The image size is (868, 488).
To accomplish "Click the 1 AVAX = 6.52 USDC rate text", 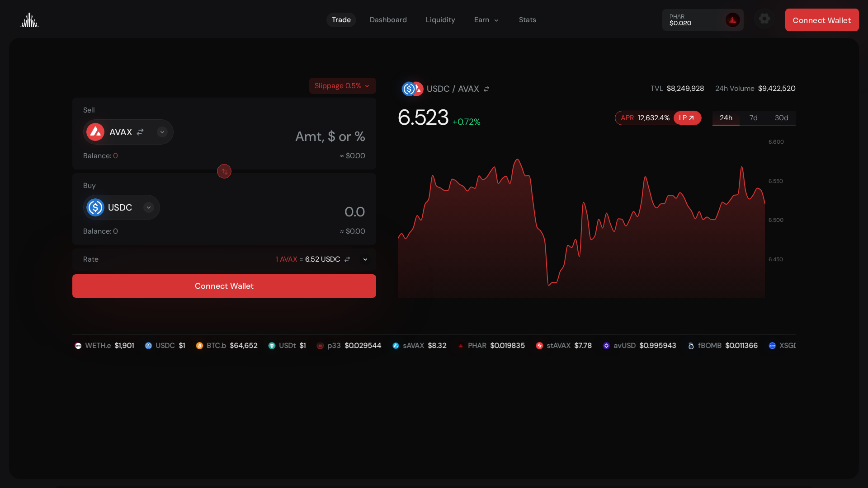I will (308, 259).
